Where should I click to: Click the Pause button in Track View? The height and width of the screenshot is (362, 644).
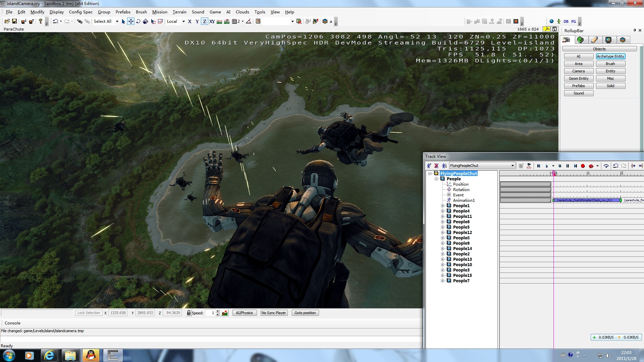(x=568, y=166)
